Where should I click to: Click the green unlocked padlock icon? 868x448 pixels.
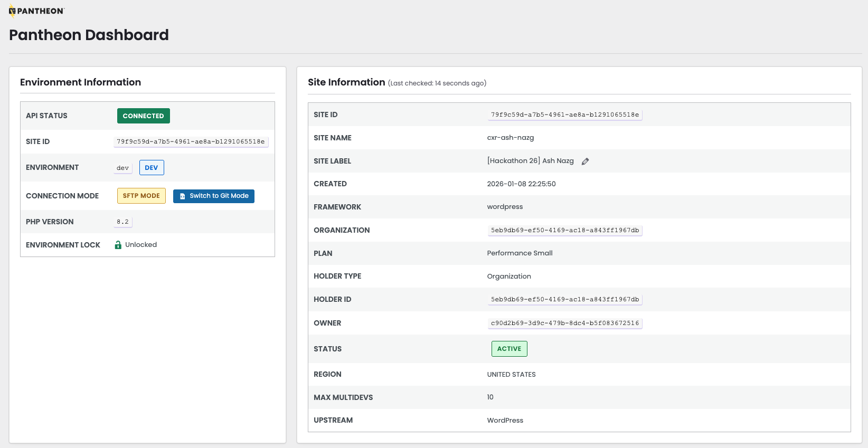[118, 245]
